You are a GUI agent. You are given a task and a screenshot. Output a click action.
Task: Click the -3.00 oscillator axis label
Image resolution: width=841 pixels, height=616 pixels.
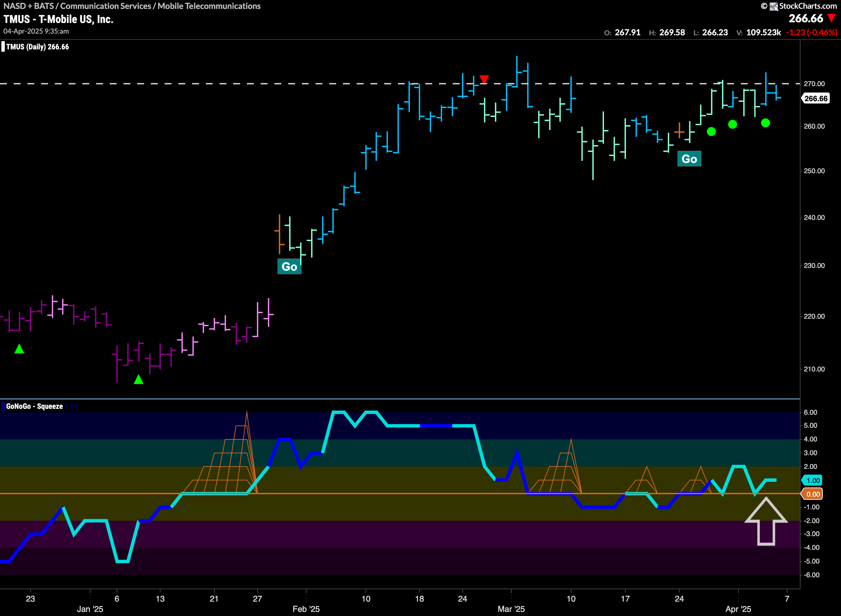811,534
